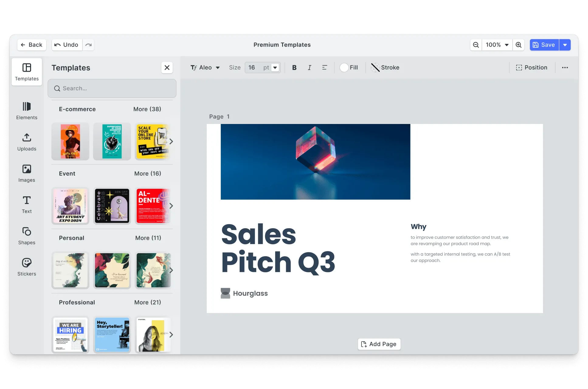Screen dimensions: 588x389
Task: Redo using the curved arrow icon
Action: pyautogui.click(x=88, y=45)
